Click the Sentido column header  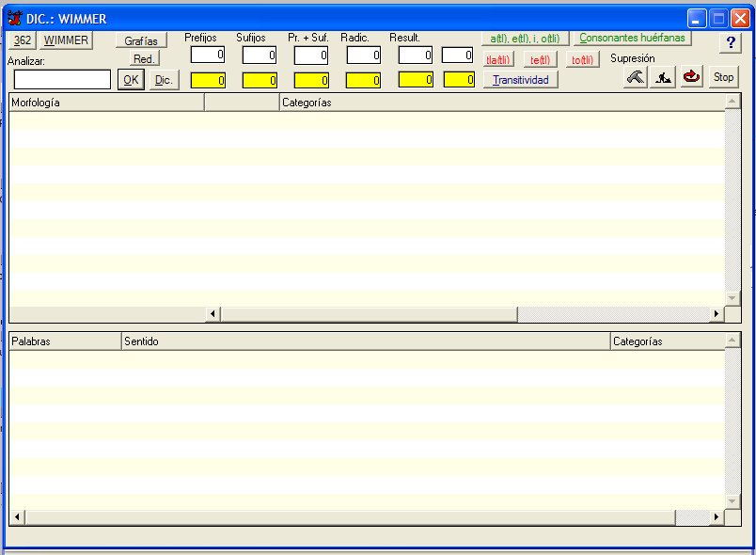pyautogui.click(x=366, y=341)
